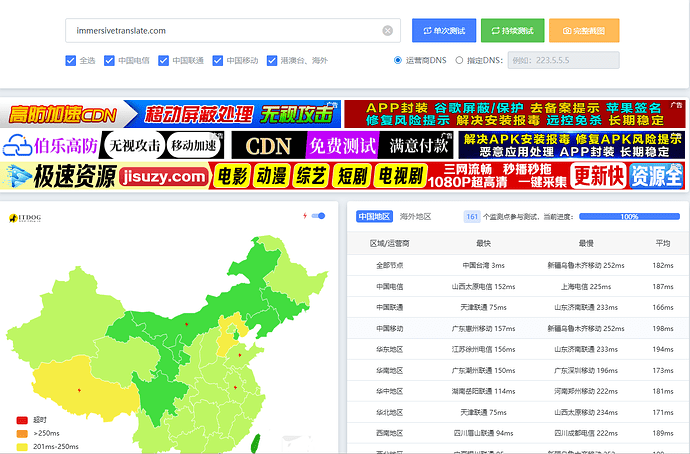
Task: Toggle the 中国联通 checkbox
Action: (x=163, y=60)
